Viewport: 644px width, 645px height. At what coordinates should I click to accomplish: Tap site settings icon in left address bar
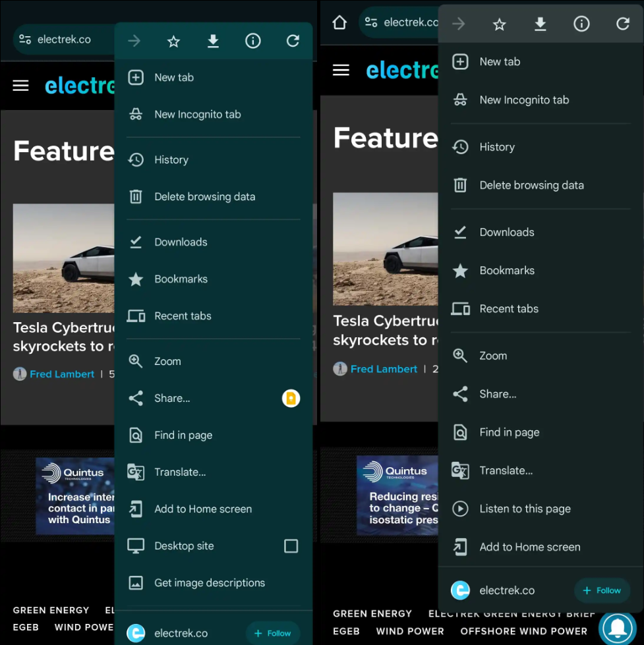25,39
